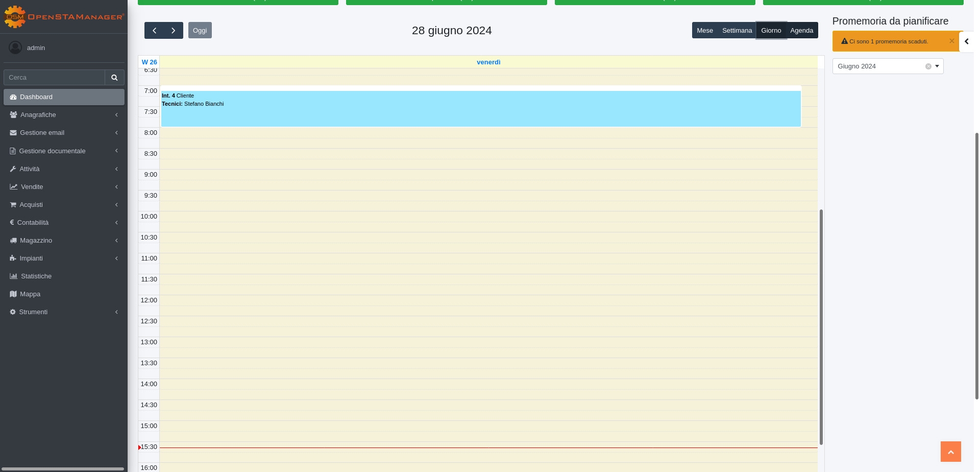Open the Giugno 2024 month dropdown
980x472 pixels.
pos(937,66)
